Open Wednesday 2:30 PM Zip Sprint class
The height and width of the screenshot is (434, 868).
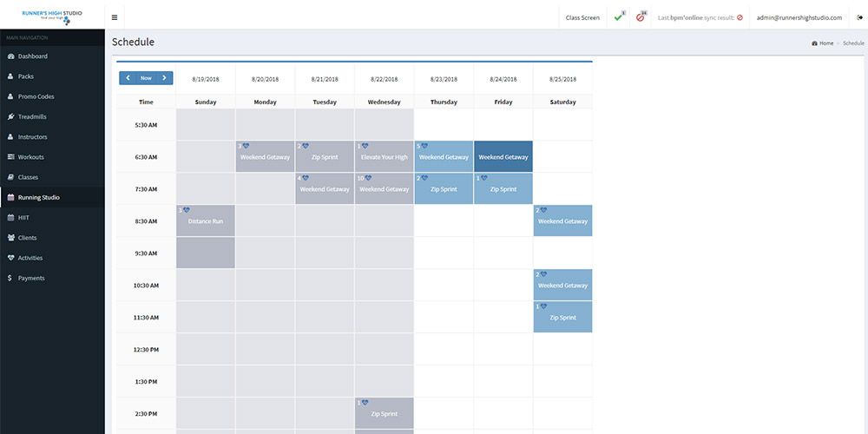click(385, 413)
